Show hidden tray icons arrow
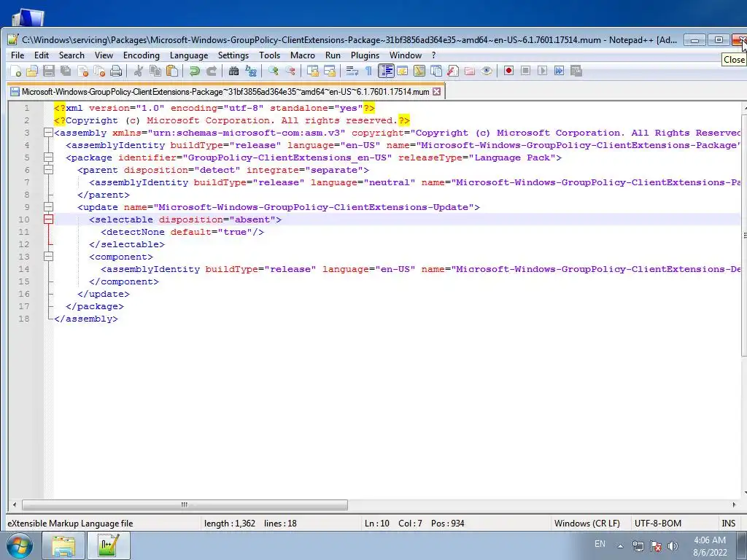 [x=620, y=546]
